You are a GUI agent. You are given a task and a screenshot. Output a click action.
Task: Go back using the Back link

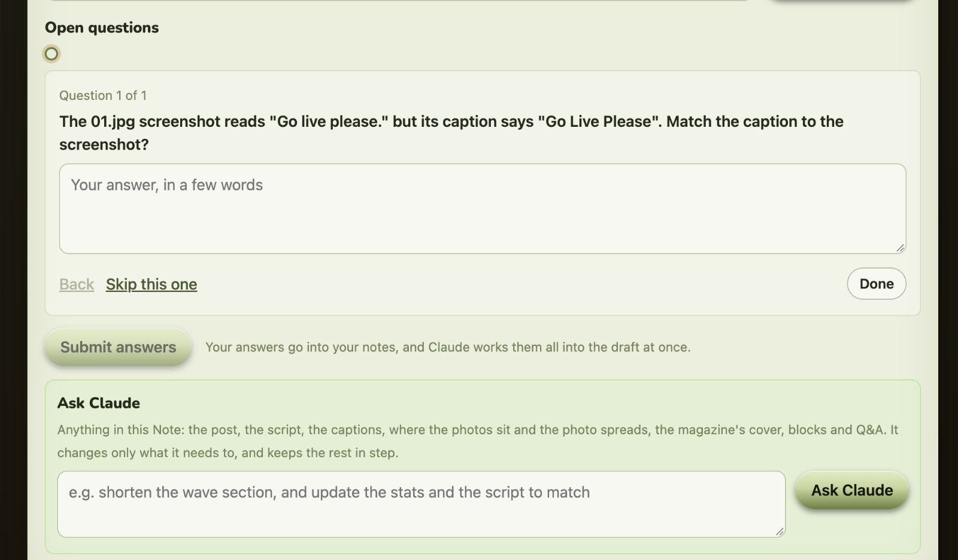pos(77,284)
